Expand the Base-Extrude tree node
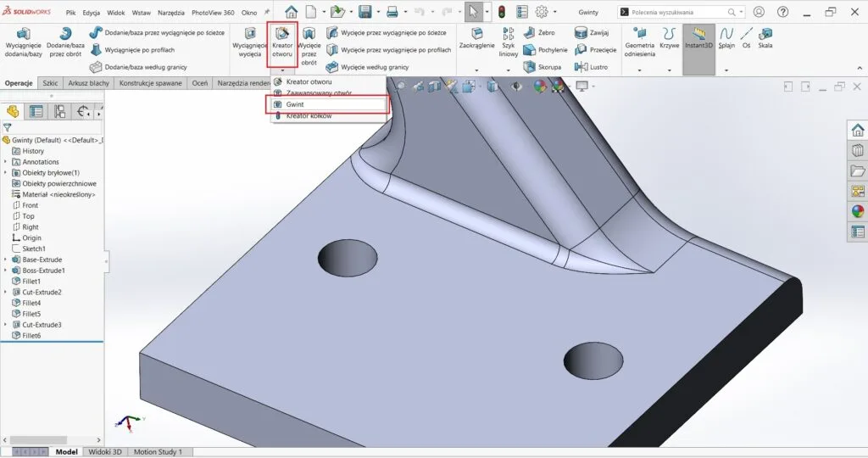This screenshot has height=458, width=868. coord(6,260)
